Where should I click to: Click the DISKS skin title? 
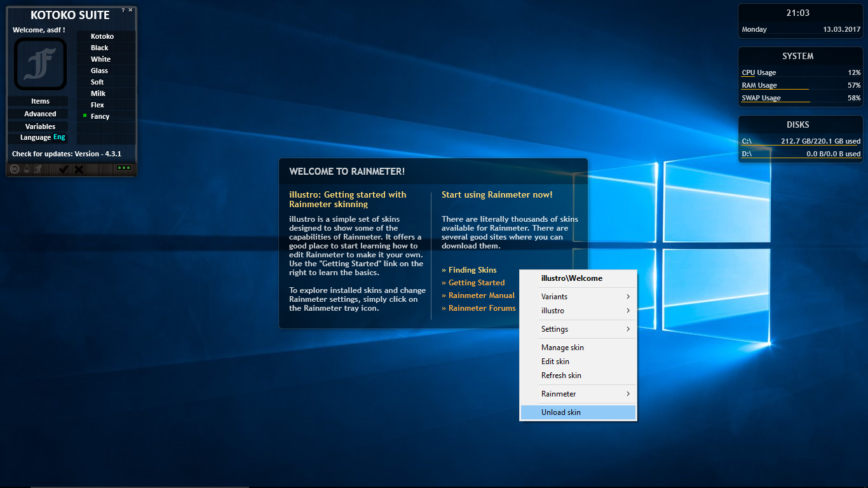click(798, 125)
